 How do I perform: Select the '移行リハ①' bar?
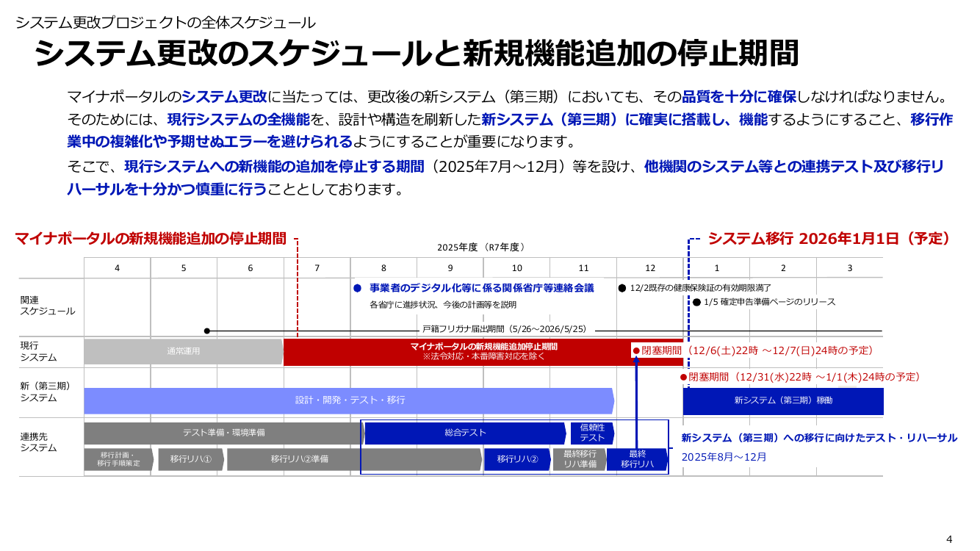(191, 459)
